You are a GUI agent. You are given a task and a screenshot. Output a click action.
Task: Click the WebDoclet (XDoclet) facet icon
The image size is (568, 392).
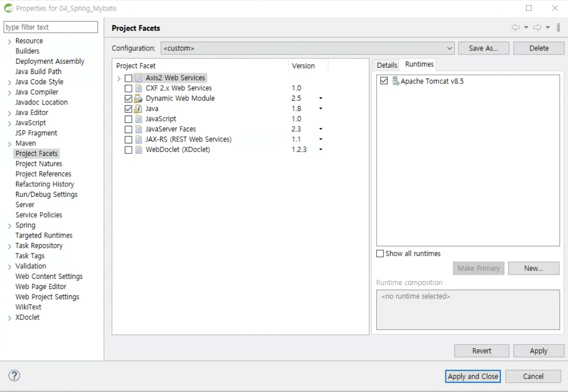[138, 150]
